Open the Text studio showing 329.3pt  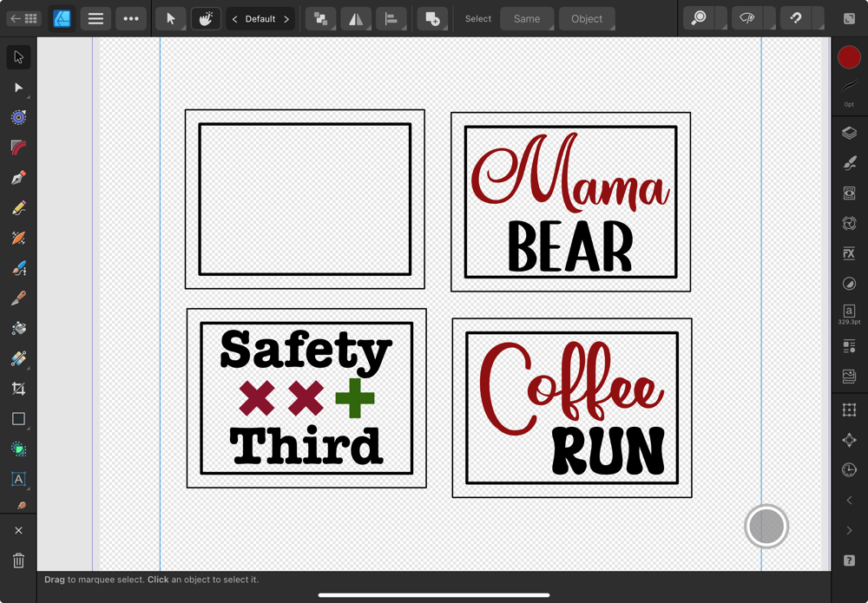849,314
